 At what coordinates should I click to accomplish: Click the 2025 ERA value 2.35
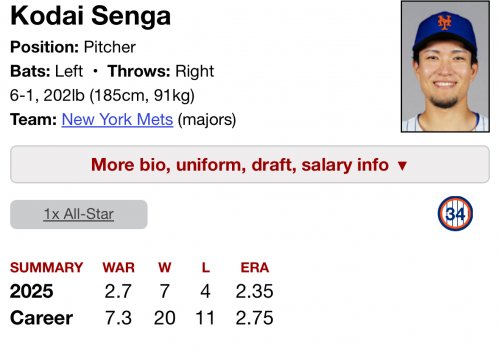254,291
